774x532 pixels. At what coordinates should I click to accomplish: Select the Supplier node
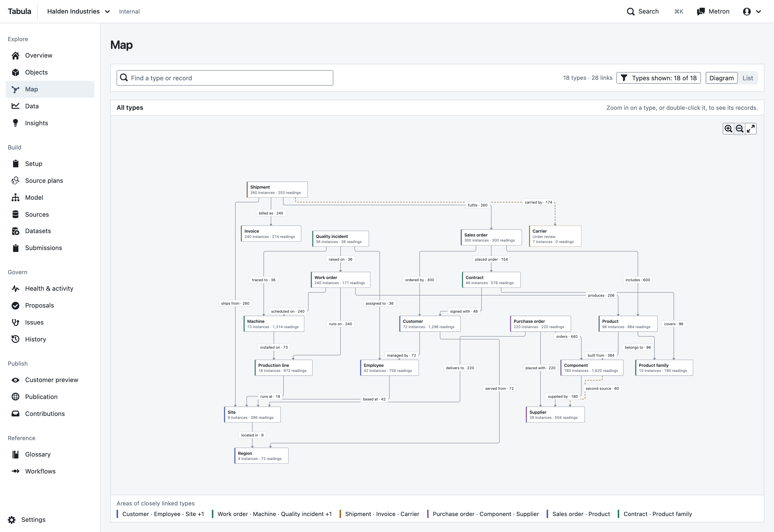(555, 415)
